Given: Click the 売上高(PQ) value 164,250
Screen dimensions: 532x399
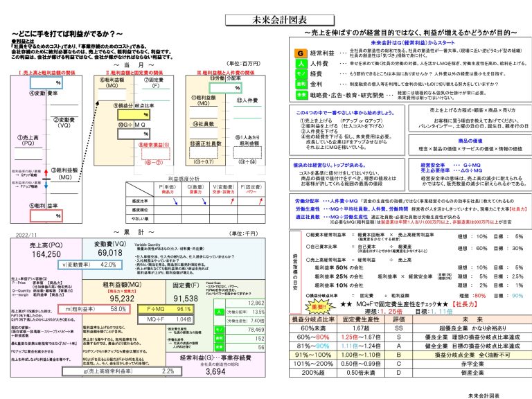Looking at the screenshot, I should click(46, 254).
